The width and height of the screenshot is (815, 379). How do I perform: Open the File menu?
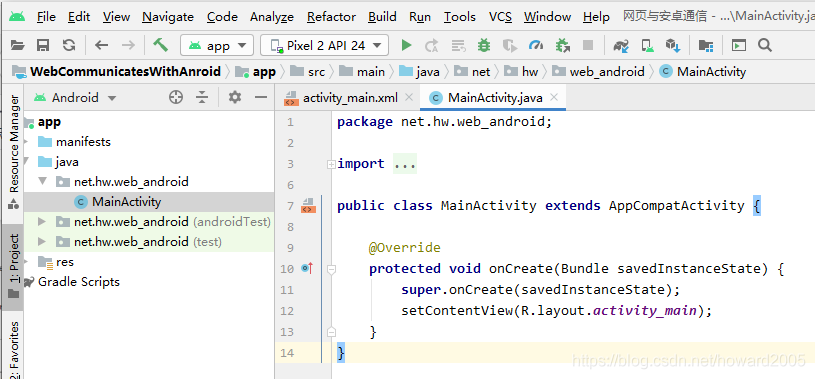pyautogui.click(x=46, y=17)
